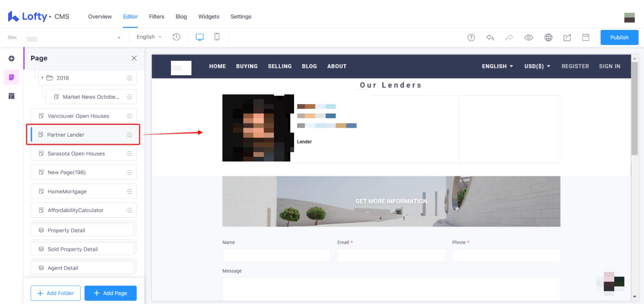Viewport: 644px width, 304px height.
Task: Click BUYING in site preview nav
Action: click(x=247, y=66)
